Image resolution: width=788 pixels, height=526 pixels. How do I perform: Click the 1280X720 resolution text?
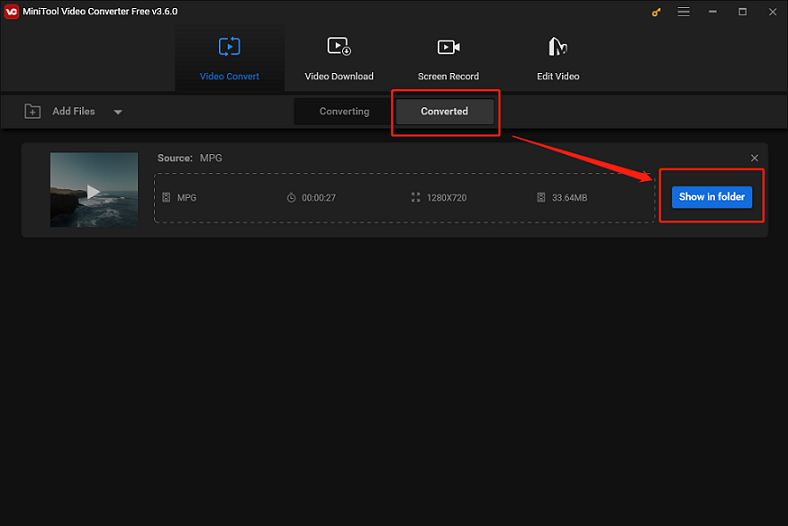pyautogui.click(x=447, y=198)
